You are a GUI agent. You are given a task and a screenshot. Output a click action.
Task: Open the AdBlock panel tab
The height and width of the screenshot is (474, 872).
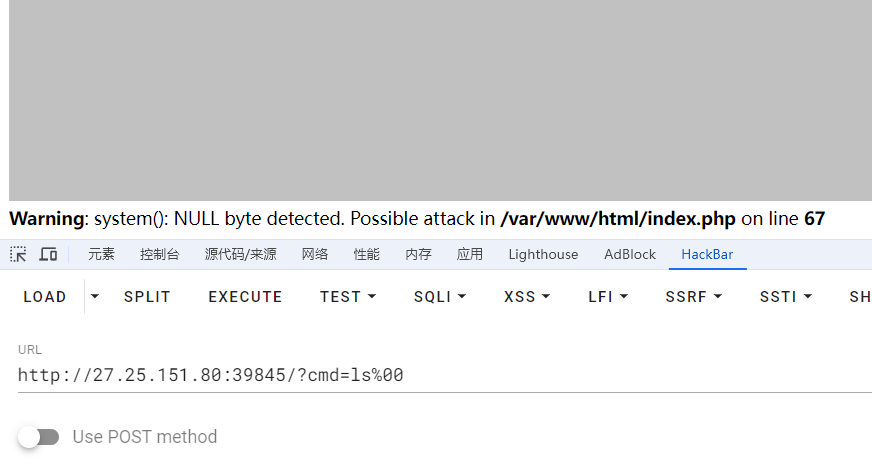[630, 255]
